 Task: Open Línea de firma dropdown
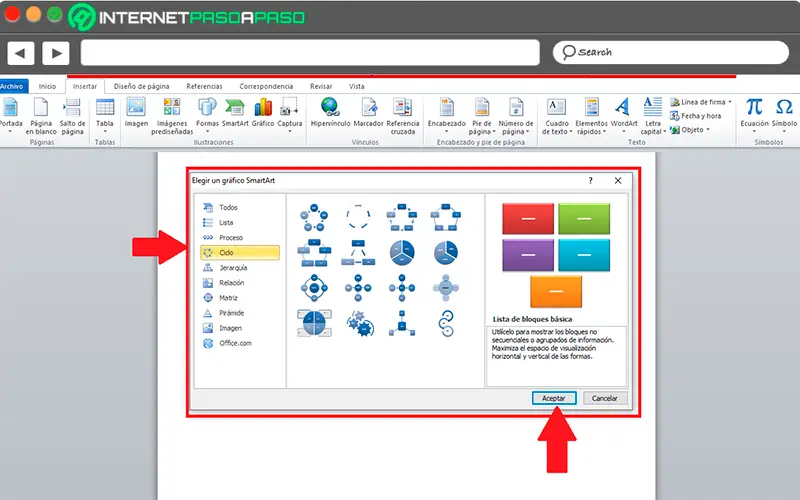[x=730, y=102]
